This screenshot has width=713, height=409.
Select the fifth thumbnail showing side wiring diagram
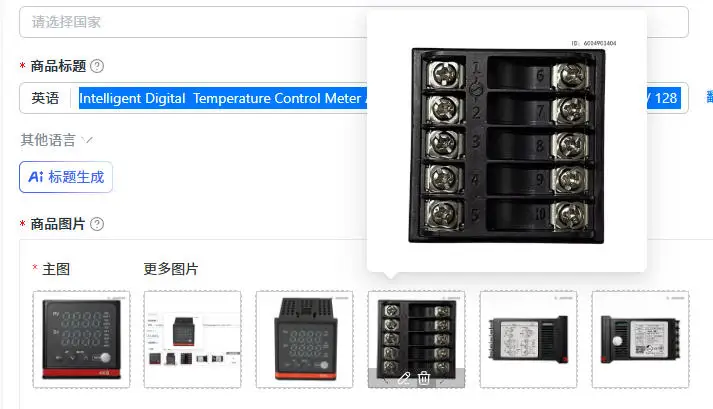point(528,339)
